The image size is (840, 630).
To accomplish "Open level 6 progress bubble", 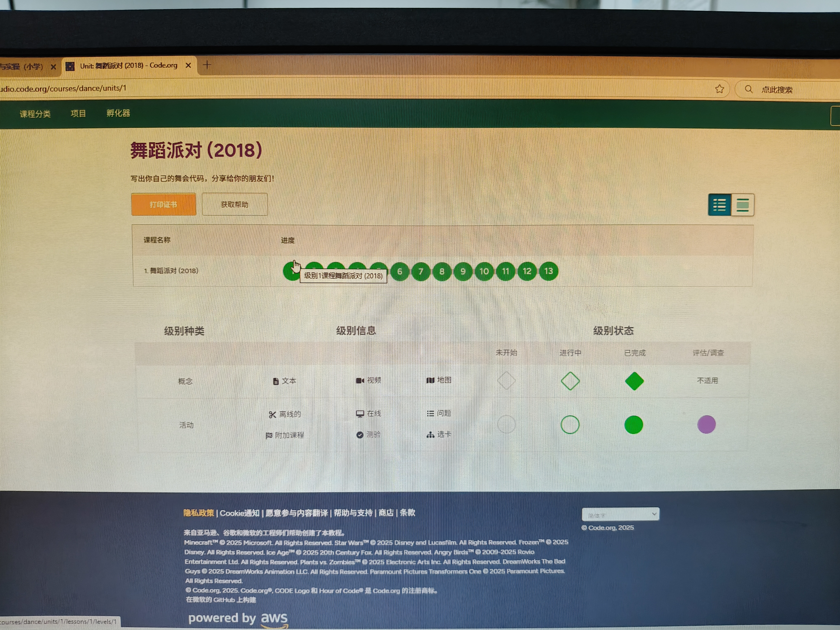I will click(399, 272).
